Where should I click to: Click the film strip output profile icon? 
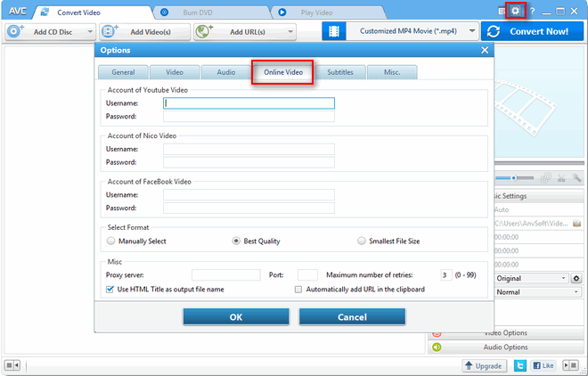tap(334, 31)
